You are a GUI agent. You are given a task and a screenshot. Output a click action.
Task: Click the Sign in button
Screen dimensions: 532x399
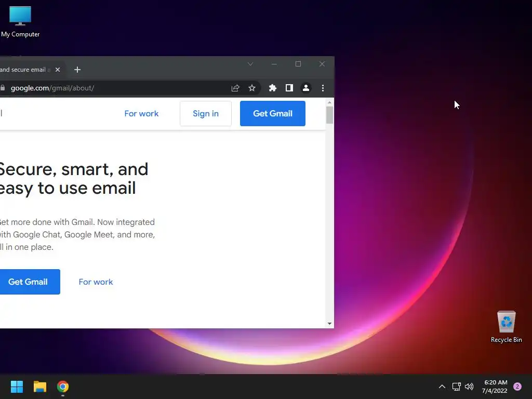(206, 114)
